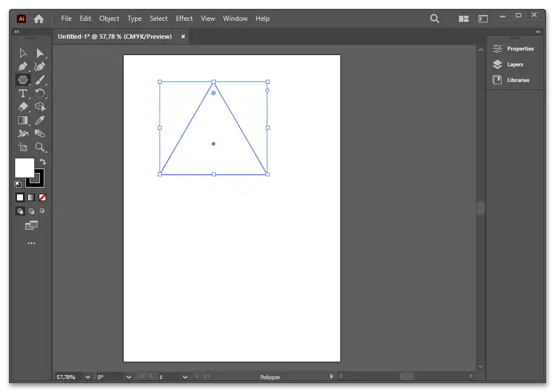Open the zoom level dropdown
The image size is (555, 392).
point(88,377)
